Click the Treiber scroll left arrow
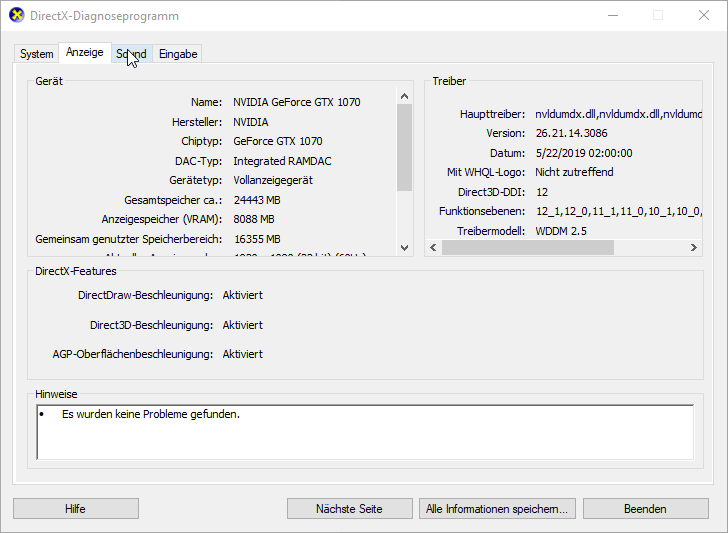 433,247
